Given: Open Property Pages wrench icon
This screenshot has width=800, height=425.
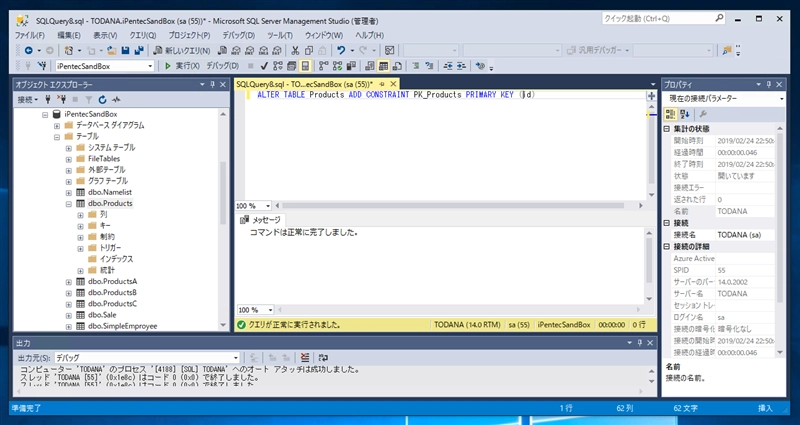Looking at the screenshot, I should [x=703, y=114].
